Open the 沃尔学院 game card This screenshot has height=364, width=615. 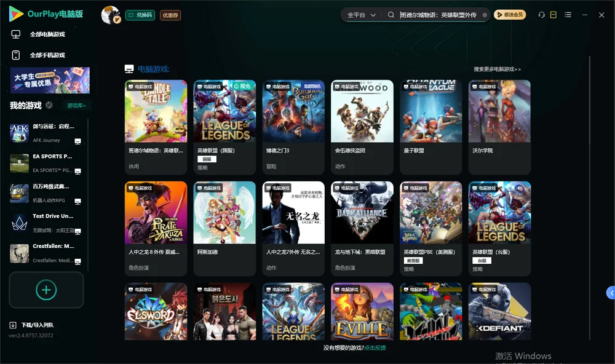coord(499,127)
